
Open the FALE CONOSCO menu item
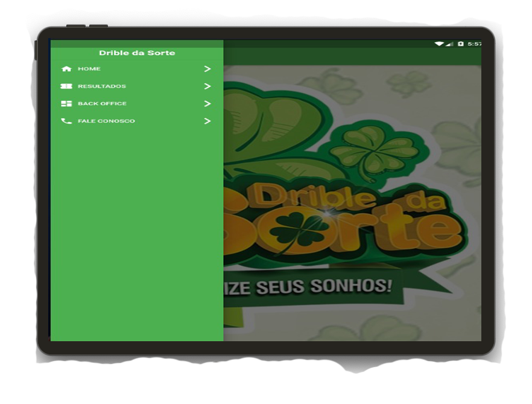[137, 121]
